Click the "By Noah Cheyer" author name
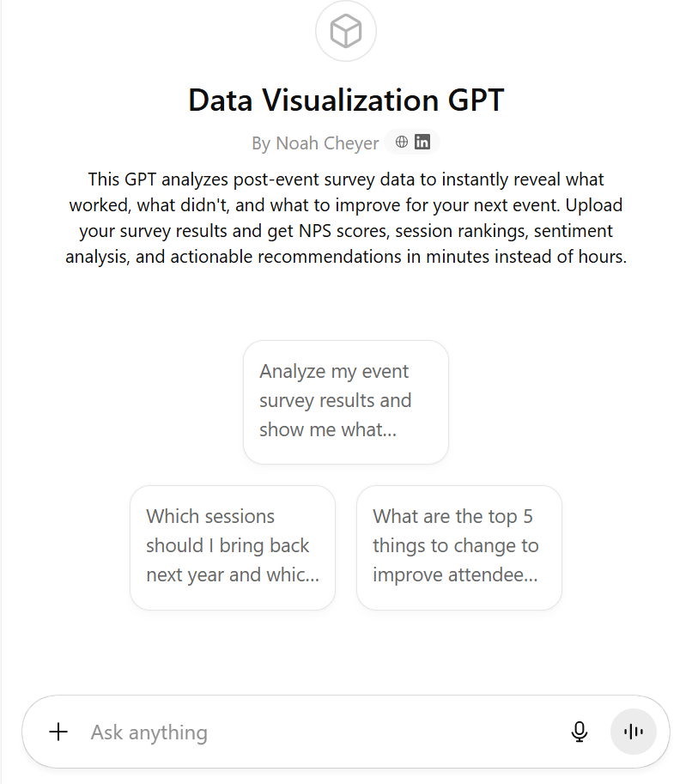 [x=315, y=143]
